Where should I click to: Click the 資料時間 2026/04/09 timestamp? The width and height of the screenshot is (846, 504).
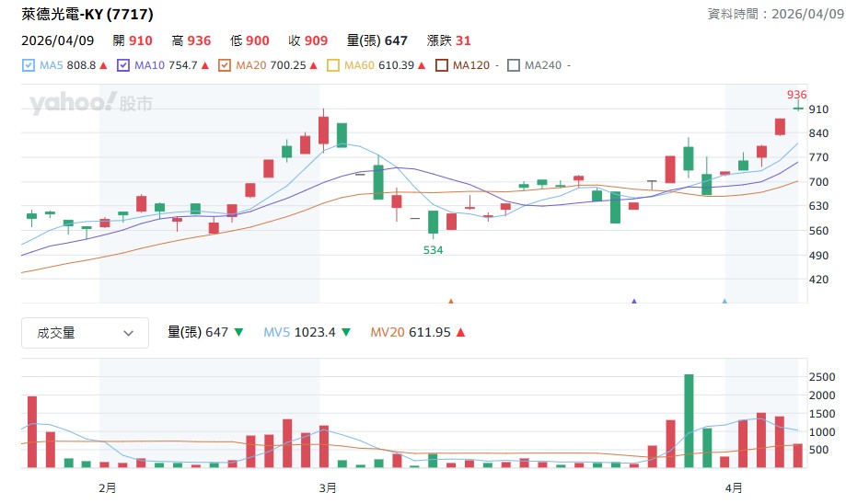776,14
